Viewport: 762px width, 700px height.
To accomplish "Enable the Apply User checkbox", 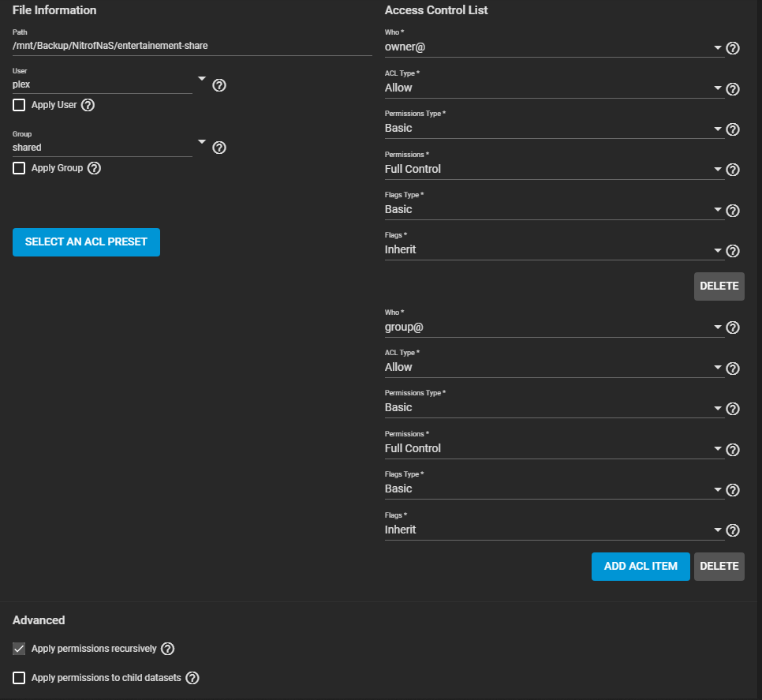I will pos(19,105).
